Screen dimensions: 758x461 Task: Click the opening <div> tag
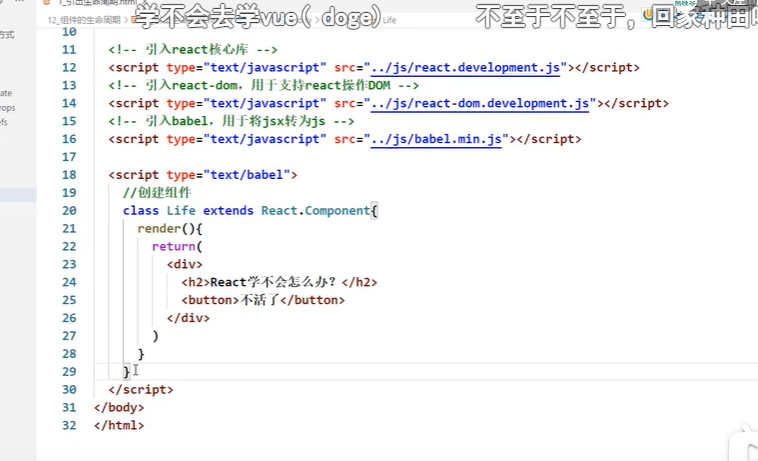click(185, 264)
